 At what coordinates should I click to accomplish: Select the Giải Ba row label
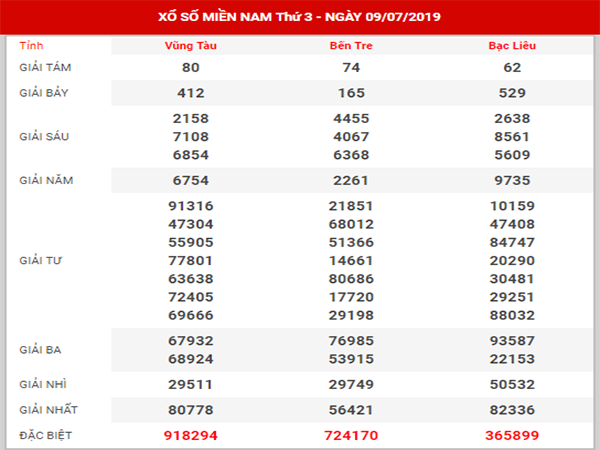click(42, 350)
